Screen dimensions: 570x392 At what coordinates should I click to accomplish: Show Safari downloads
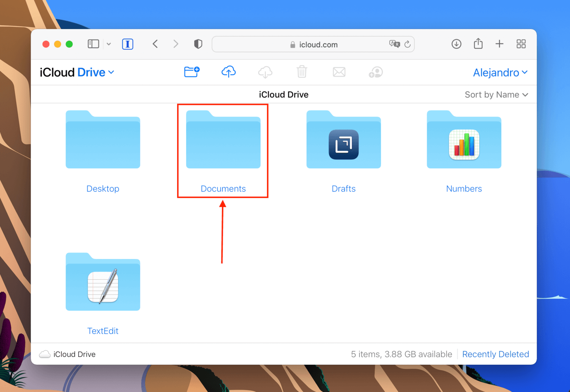click(x=456, y=44)
